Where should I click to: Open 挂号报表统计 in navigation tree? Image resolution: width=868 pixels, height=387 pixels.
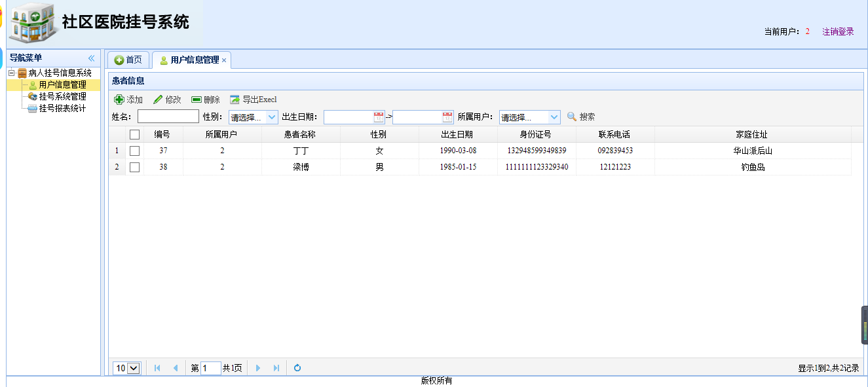(62, 108)
